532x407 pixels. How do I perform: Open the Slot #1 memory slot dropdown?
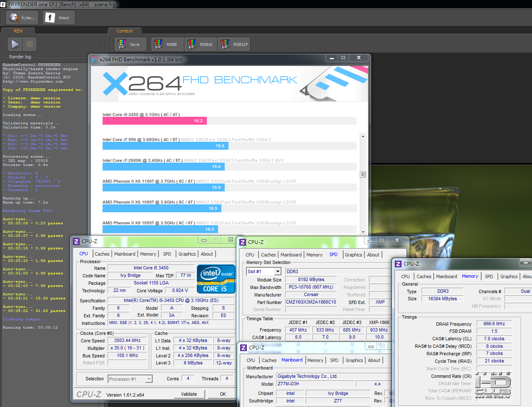(x=278, y=271)
